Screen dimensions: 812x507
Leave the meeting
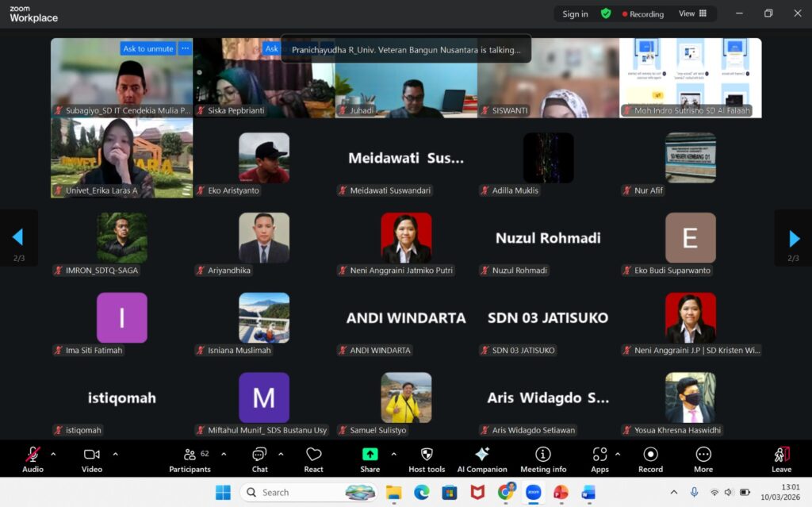coord(781,459)
